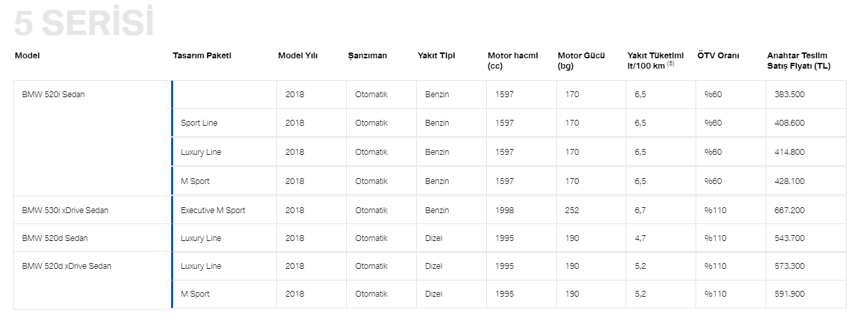Click the Model Yılı column header
Image resolution: width=868 pixels, height=320 pixels.
pos(298,56)
